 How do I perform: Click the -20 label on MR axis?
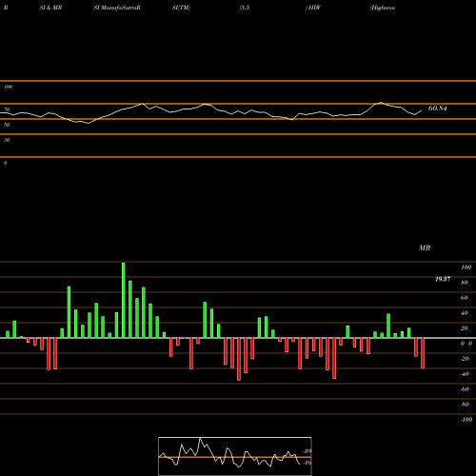click(x=465, y=359)
